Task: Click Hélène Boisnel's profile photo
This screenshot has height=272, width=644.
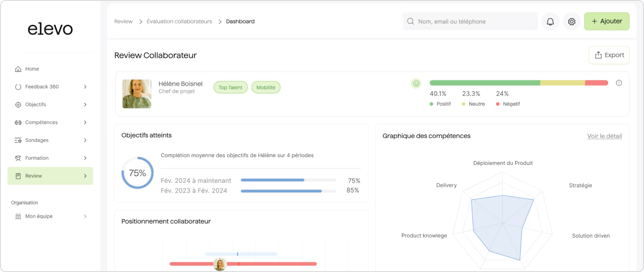Action: [x=137, y=94]
